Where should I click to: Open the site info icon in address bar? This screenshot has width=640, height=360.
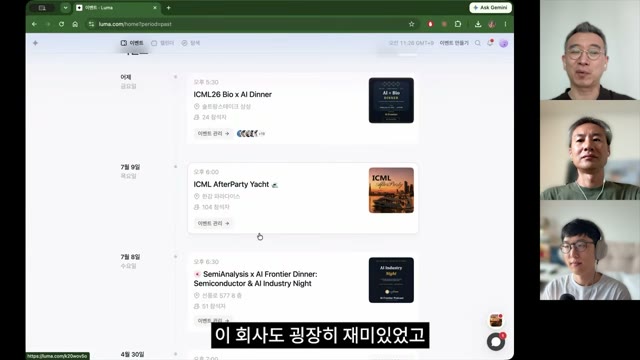tap(91, 24)
